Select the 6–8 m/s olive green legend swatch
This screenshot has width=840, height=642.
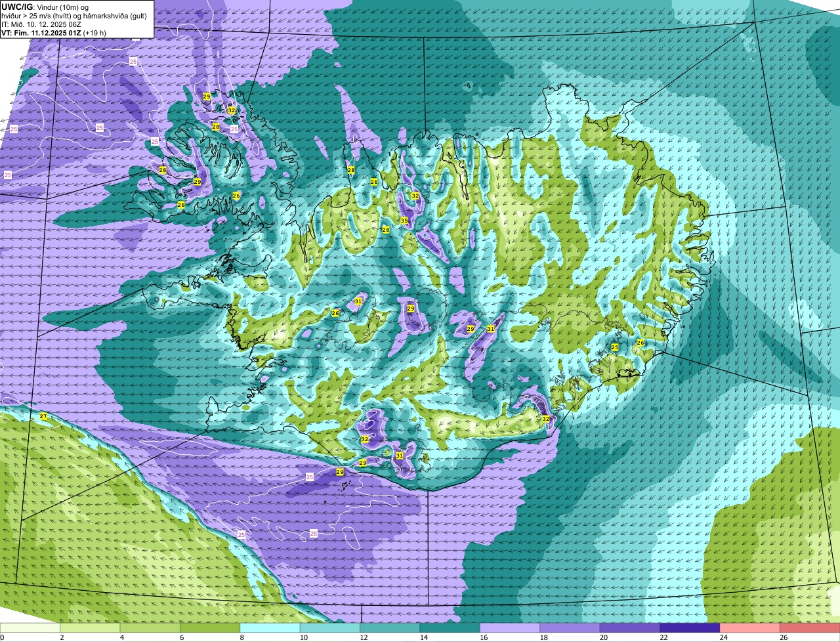(x=210, y=628)
